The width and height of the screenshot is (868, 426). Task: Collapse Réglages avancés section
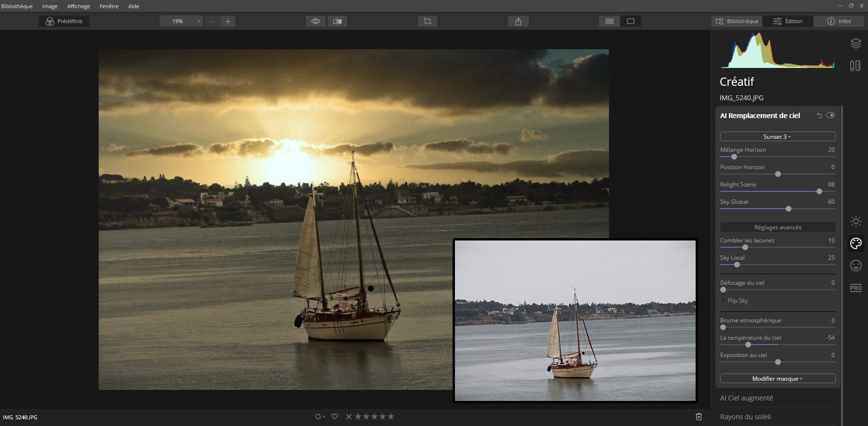tap(777, 227)
